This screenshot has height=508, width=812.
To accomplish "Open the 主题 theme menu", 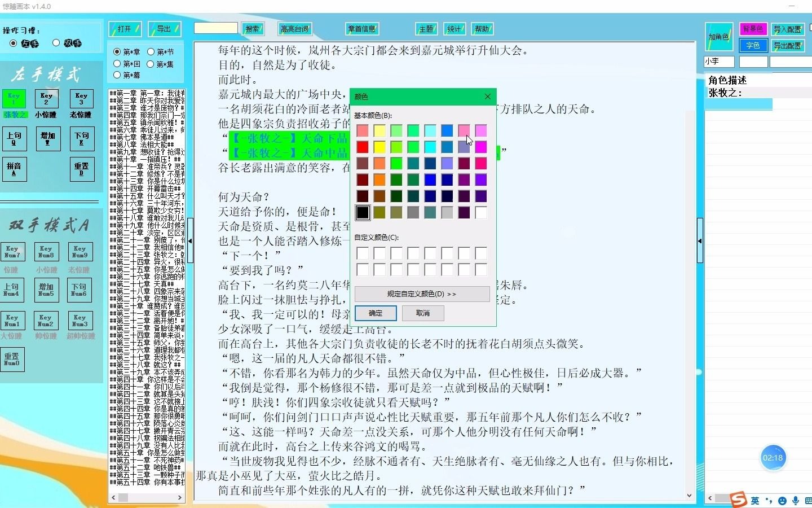I will pyautogui.click(x=427, y=29).
